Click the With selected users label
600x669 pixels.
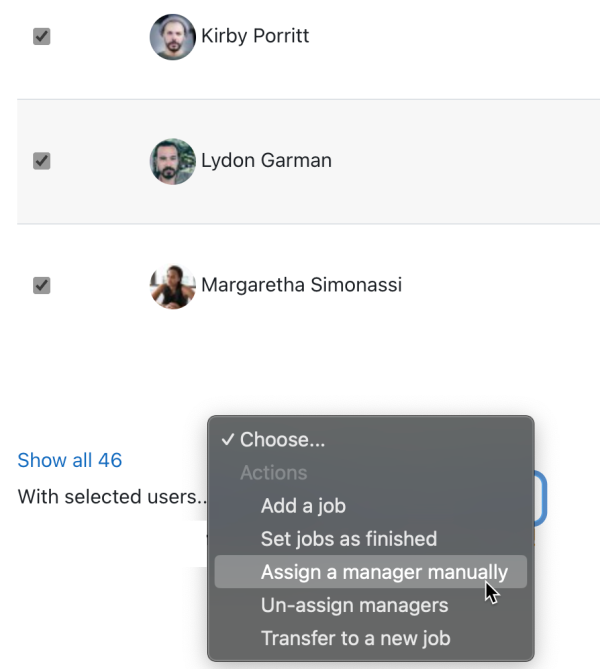pyautogui.click(x=112, y=497)
